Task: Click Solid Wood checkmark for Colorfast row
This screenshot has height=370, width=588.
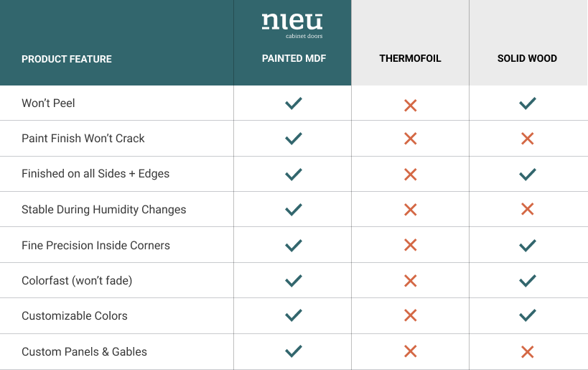Action: 528,281
